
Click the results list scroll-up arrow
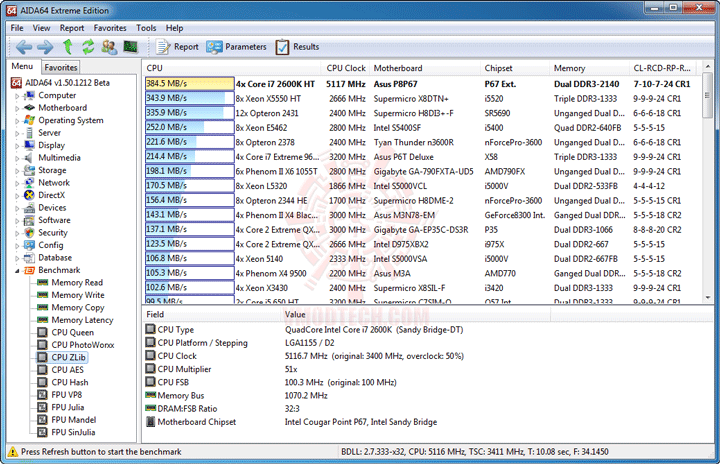[708, 67]
